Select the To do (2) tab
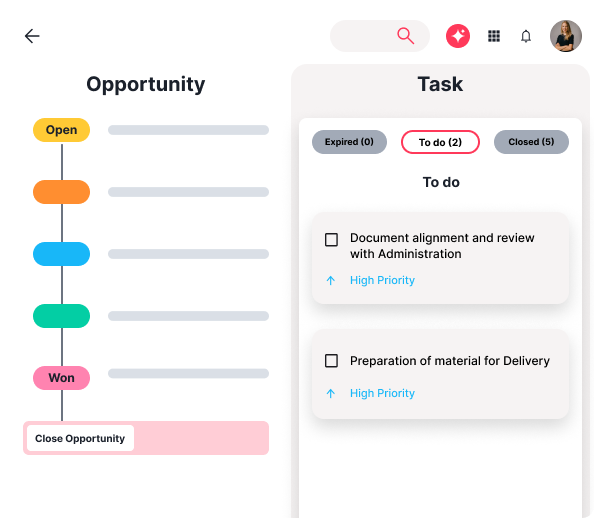The height and width of the screenshot is (526, 602). point(440,142)
